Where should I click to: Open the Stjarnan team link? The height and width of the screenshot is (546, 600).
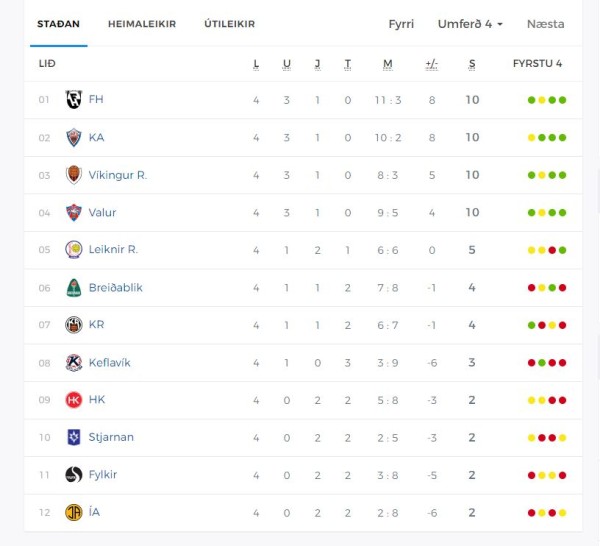tap(111, 437)
